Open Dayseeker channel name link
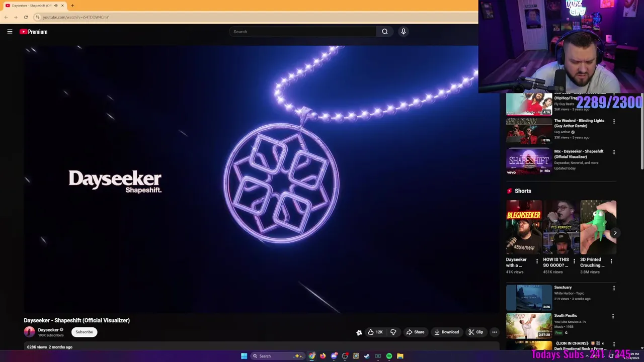 tap(48, 330)
